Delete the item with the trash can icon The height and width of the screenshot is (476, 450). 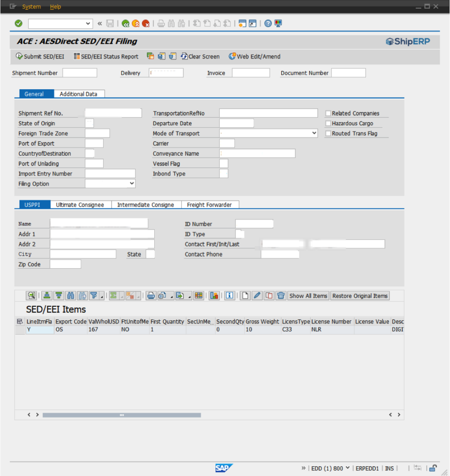click(x=281, y=296)
